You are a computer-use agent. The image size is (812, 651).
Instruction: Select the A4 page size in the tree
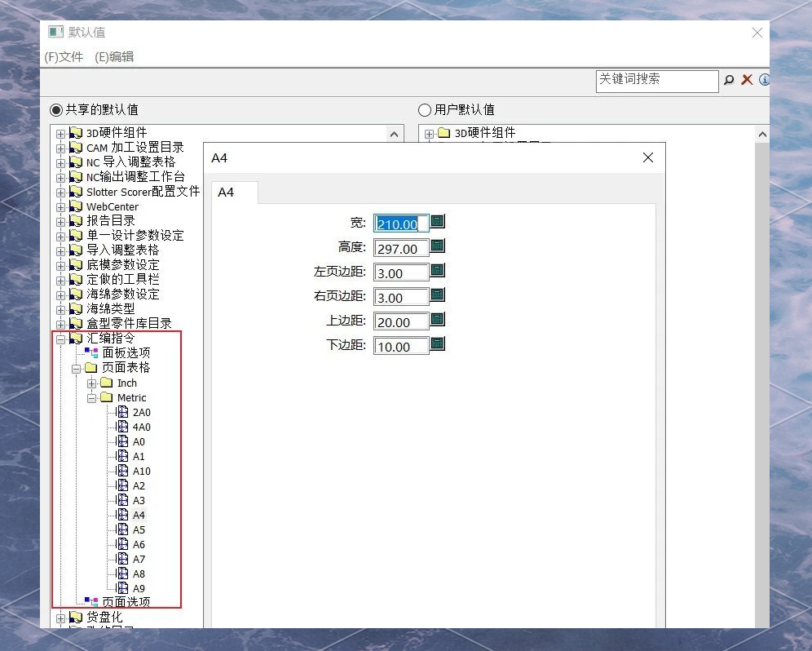[138, 515]
